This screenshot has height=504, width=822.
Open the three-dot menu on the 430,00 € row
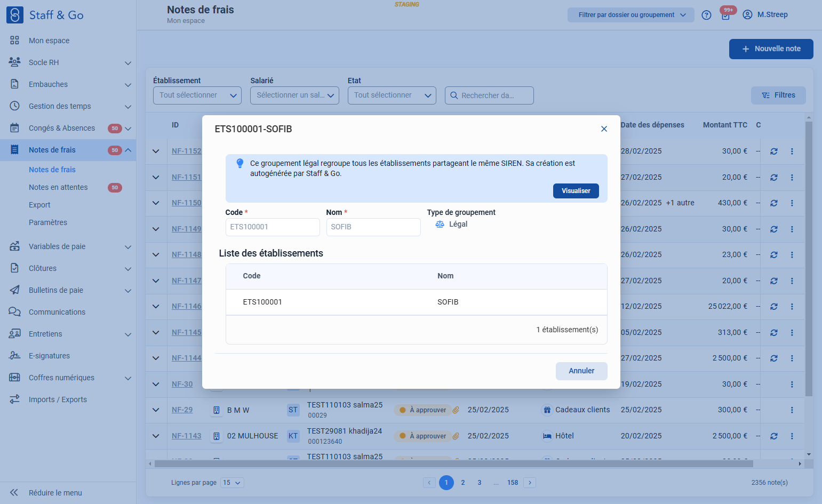pyautogui.click(x=792, y=203)
